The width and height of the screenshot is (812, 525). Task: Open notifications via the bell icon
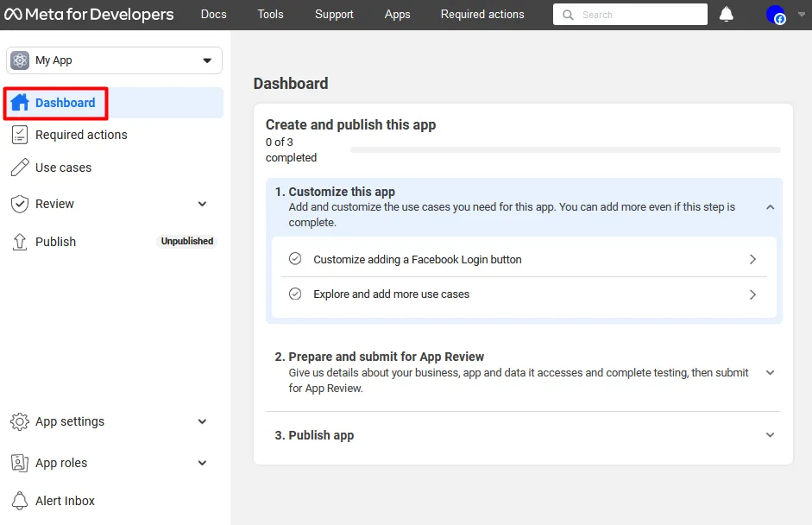click(726, 14)
